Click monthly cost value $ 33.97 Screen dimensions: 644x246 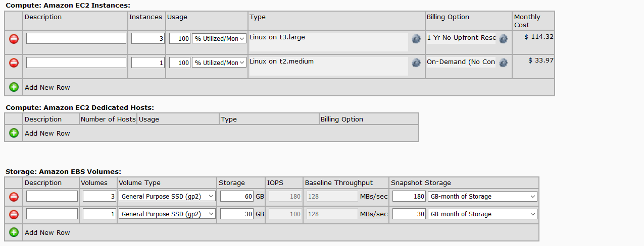point(541,60)
